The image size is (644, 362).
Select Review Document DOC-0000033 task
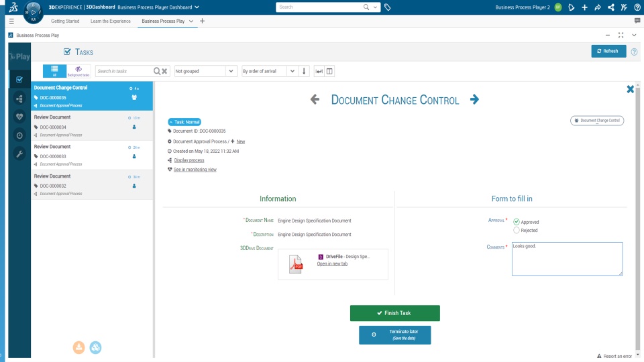tap(92, 155)
